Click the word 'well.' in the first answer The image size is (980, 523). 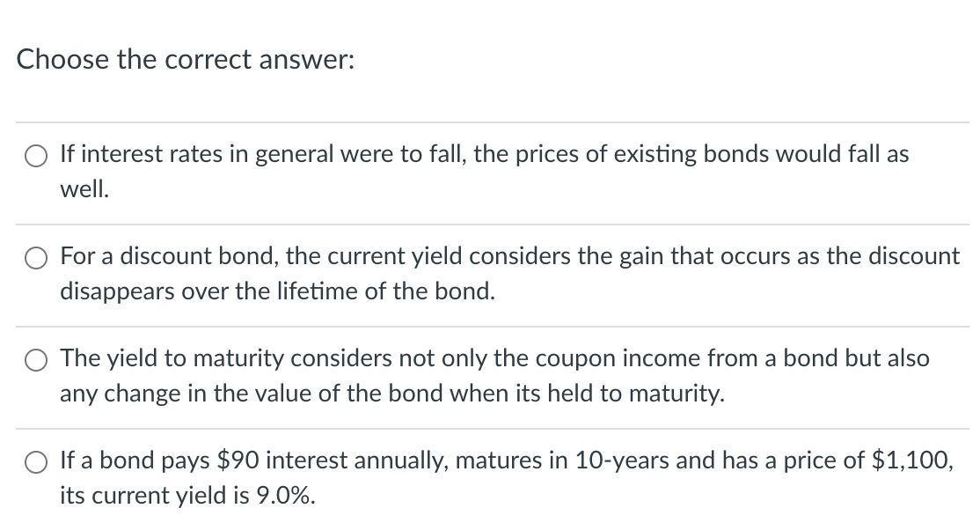[x=84, y=188]
